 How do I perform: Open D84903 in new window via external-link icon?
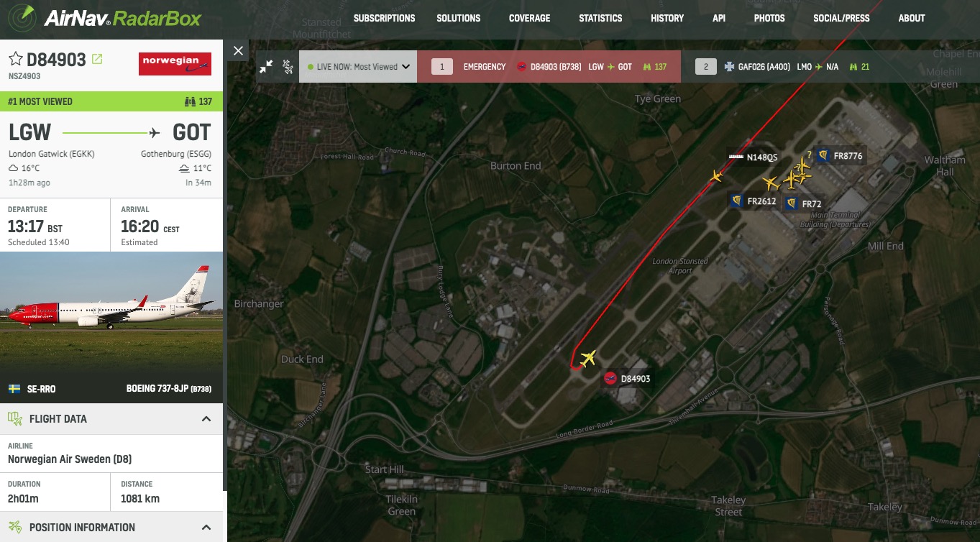pos(97,59)
